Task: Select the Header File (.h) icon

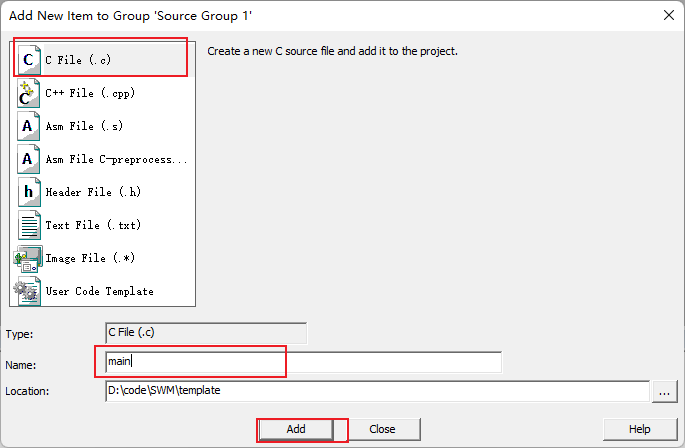Action: (29, 192)
